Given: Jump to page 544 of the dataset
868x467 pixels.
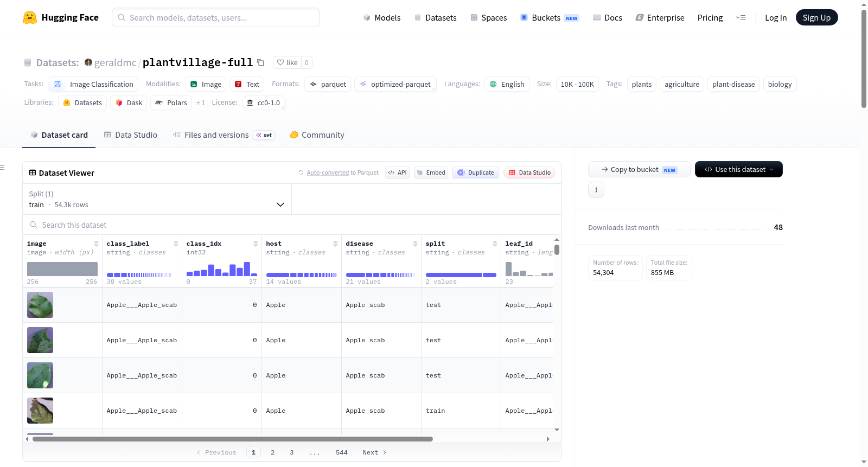Looking at the screenshot, I should pos(342,452).
